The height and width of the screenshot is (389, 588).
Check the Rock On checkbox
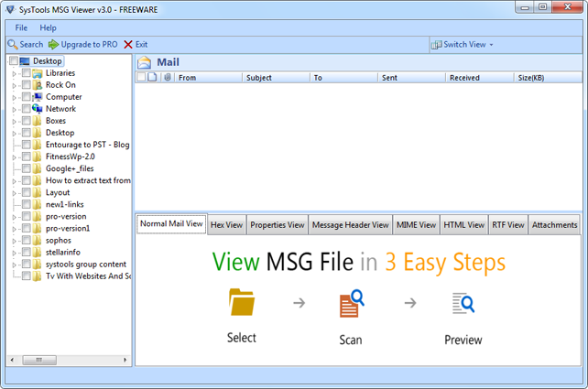[x=27, y=85]
